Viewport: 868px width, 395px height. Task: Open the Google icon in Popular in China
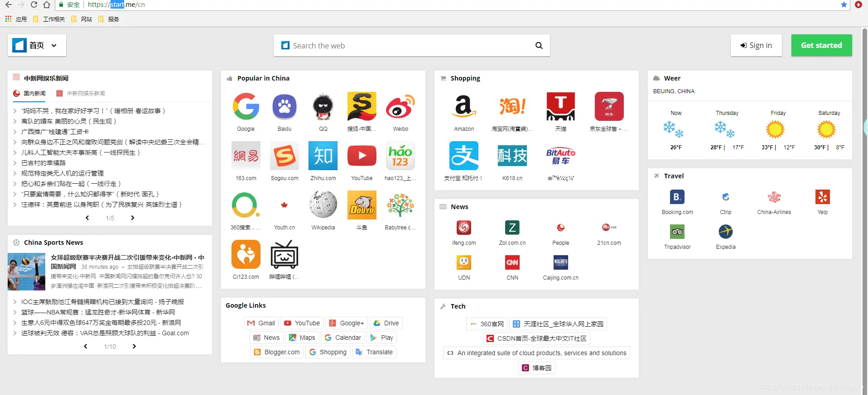point(246,107)
